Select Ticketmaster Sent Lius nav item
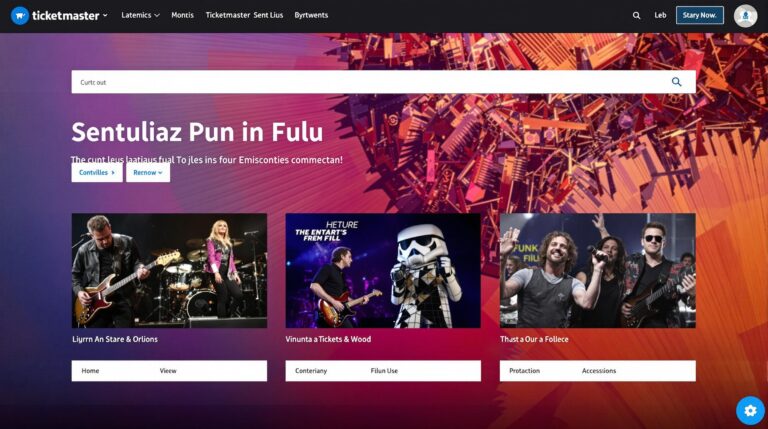This screenshot has height=429, width=768. [x=244, y=15]
